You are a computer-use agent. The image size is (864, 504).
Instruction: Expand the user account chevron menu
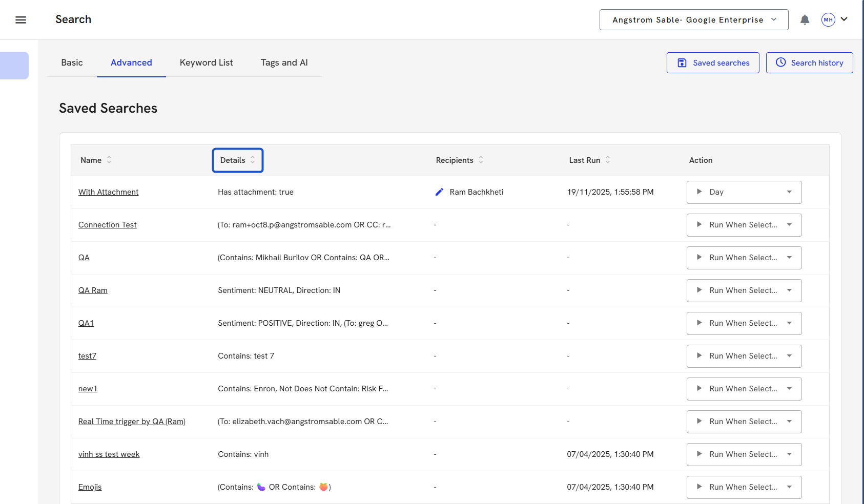(844, 19)
